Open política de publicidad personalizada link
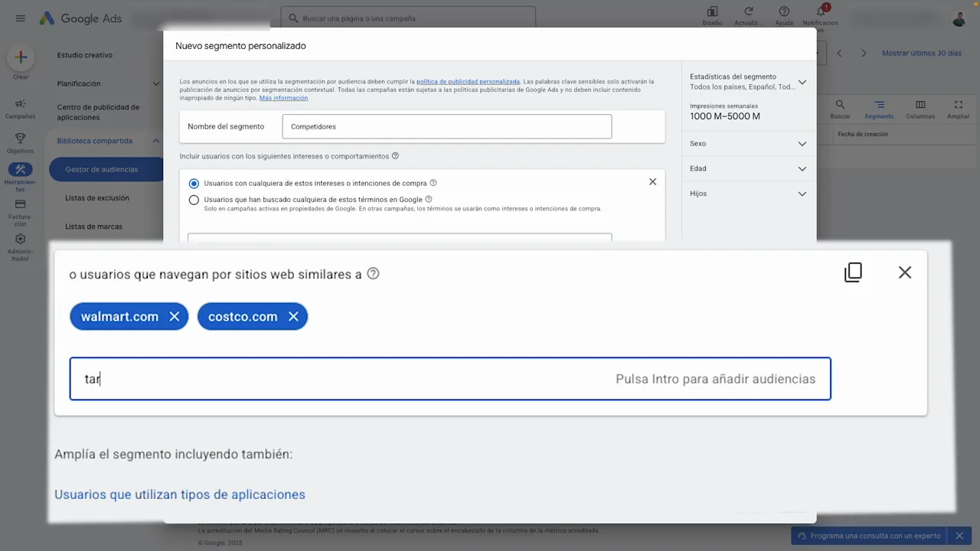 click(x=468, y=81)
